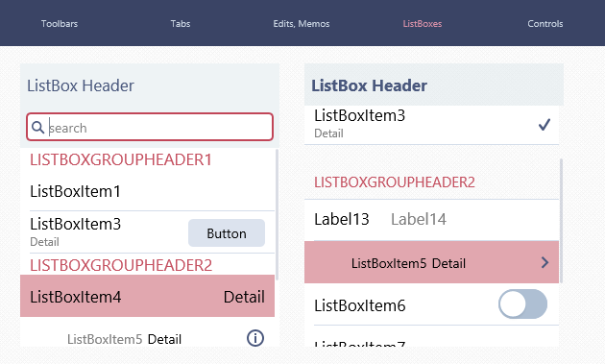
Task: Toggle the ListBoxItem6 switch
Action: click(522, 304)
